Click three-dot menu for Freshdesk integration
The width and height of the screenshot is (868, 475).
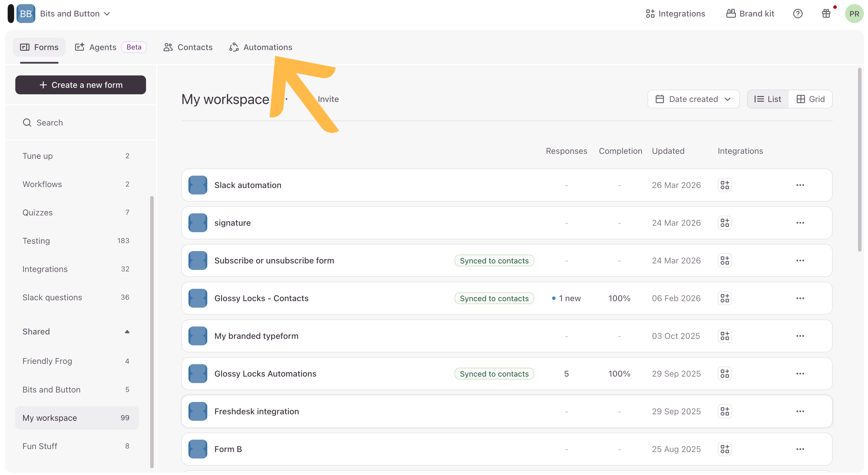pyautogui.click(x=800, y=411)
